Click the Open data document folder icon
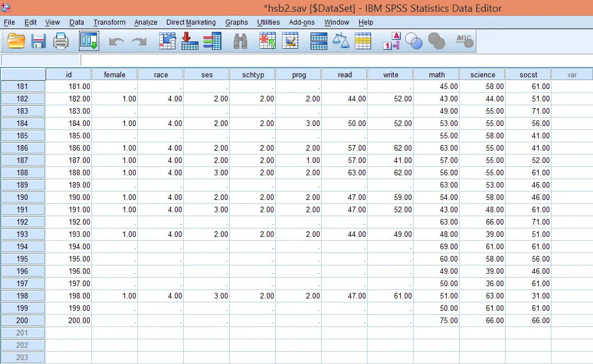The image size is (593, 364). point(17,41)
